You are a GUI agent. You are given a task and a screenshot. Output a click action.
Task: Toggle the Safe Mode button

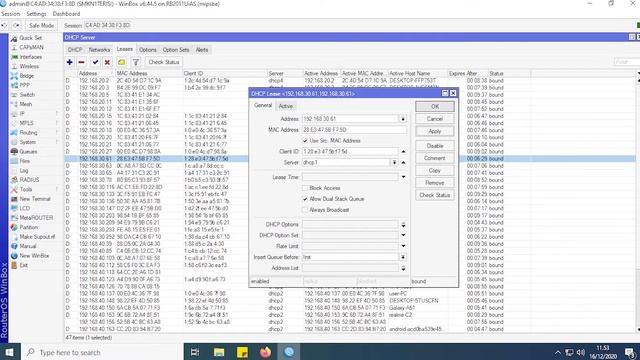pyautogui.click(x=41, y=25)
